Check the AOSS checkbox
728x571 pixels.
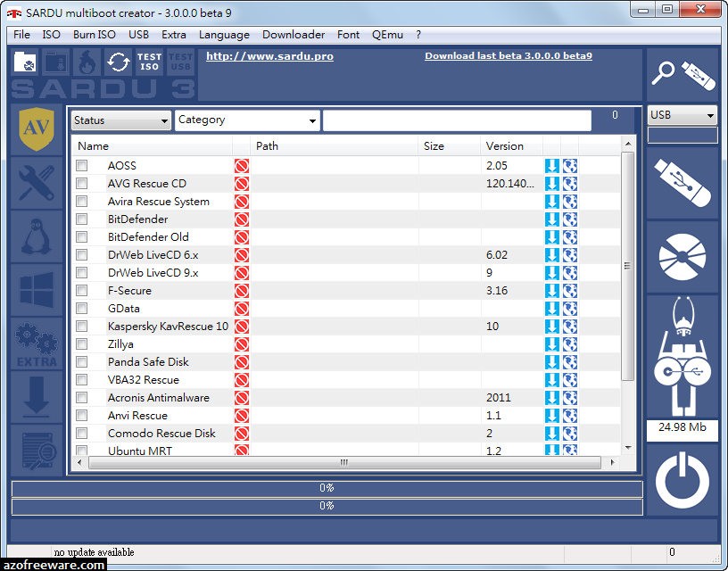(82, 165)
